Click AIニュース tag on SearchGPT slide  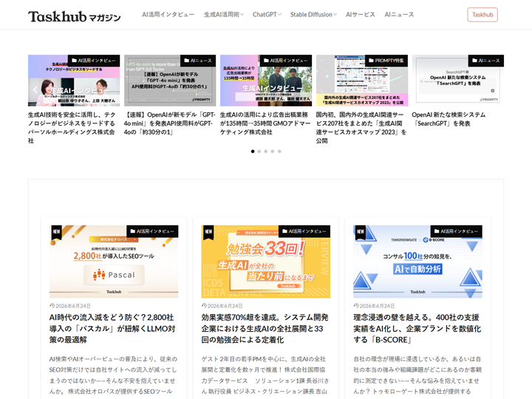[486, 61]
